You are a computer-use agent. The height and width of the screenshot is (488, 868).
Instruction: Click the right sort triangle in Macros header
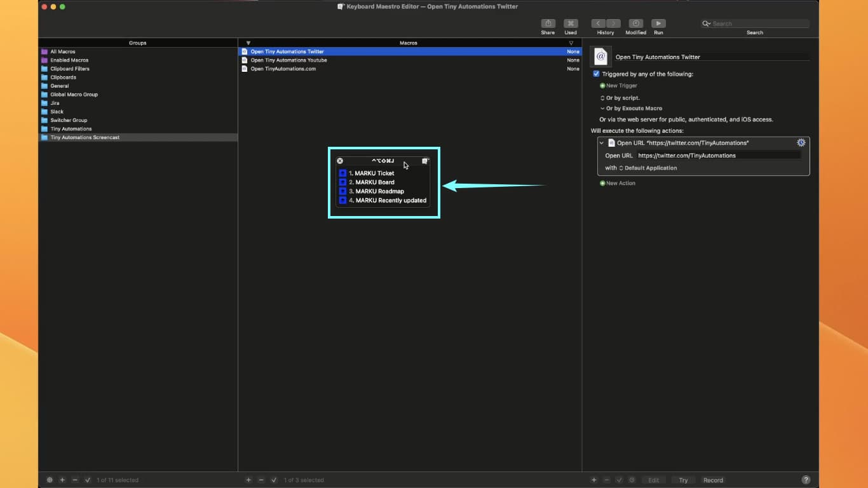[x=571, y=43]
